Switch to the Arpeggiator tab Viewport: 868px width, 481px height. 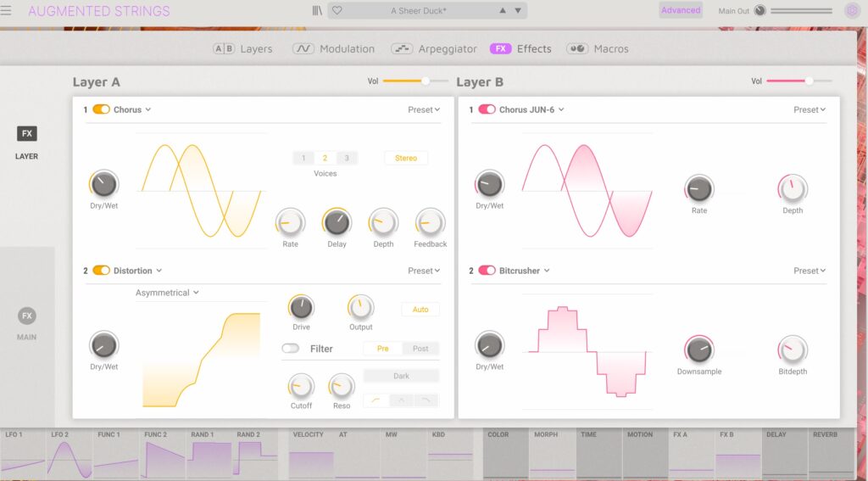tap(434, 49)
